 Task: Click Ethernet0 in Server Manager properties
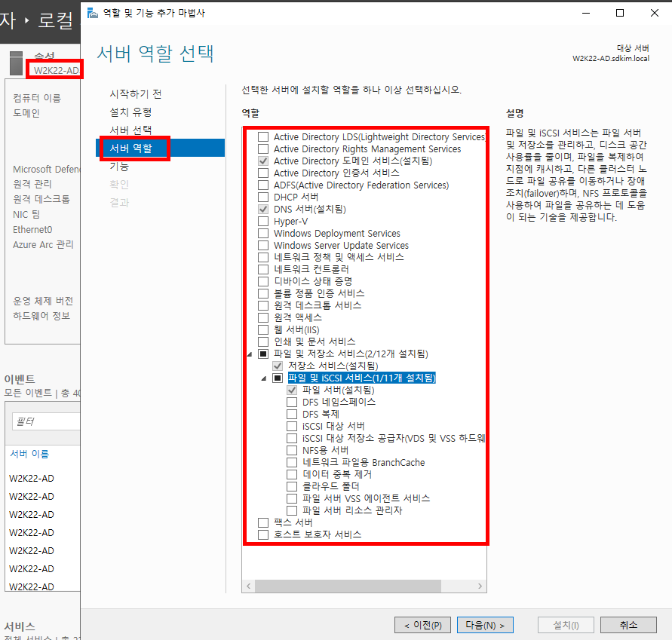32,230
